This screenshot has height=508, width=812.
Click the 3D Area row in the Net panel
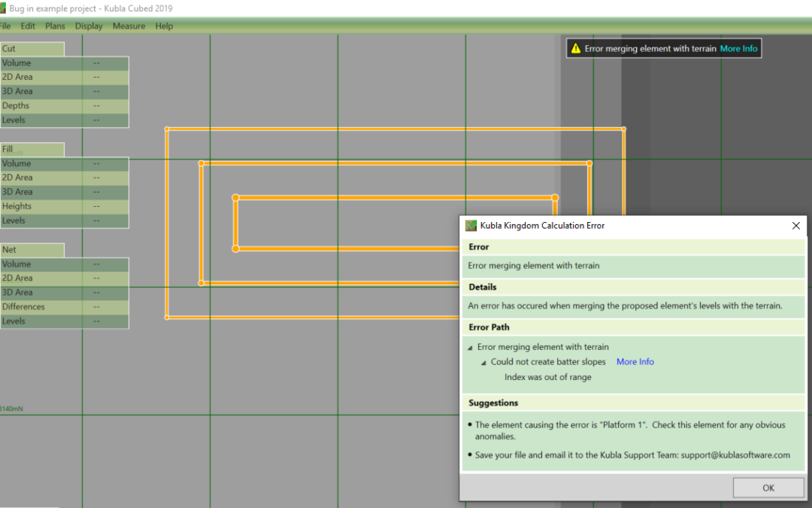pyautogui.click(x=64, y=292)
